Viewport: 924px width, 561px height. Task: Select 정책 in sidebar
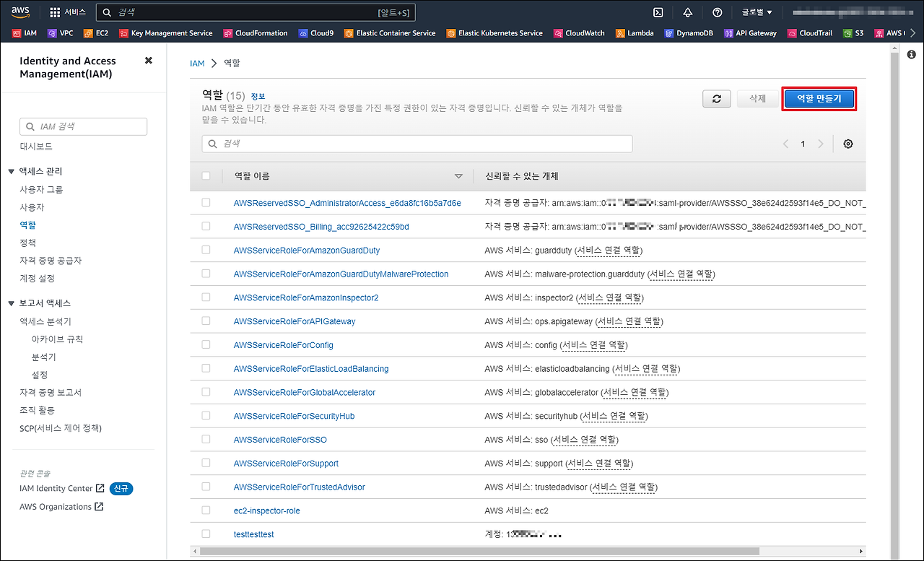pos(27,243)
